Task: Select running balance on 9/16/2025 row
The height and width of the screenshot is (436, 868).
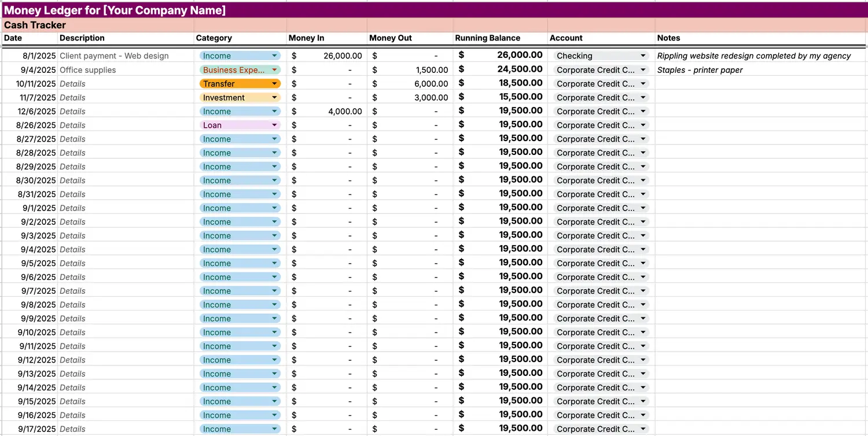Action: [501, 415]
